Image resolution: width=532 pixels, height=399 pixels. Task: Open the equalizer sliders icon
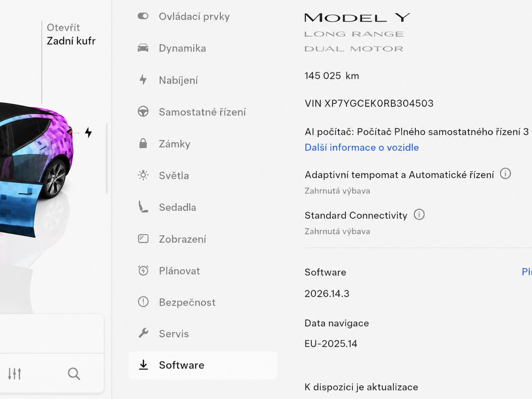pyautogui.click(x=15, y=374)
